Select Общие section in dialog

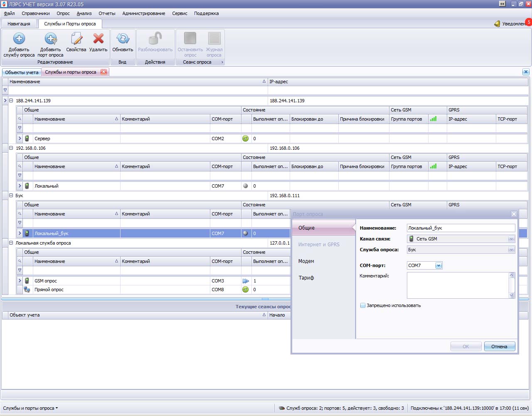pyautogui.click(x=324, y=228)
